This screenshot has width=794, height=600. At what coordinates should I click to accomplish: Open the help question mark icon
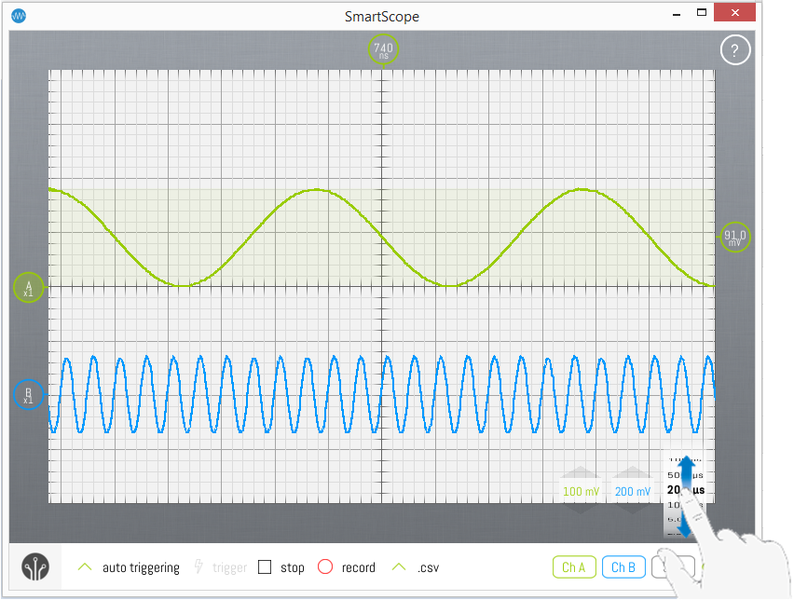tap(735, 50)
